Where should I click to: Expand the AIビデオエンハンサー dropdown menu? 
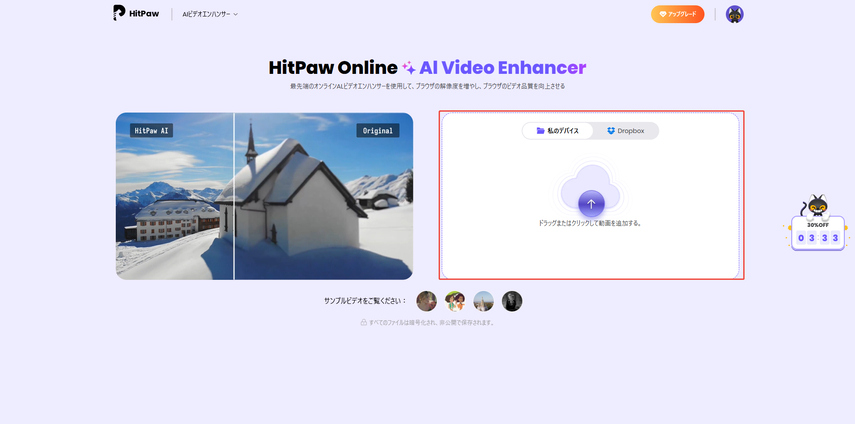click(210, 14)
